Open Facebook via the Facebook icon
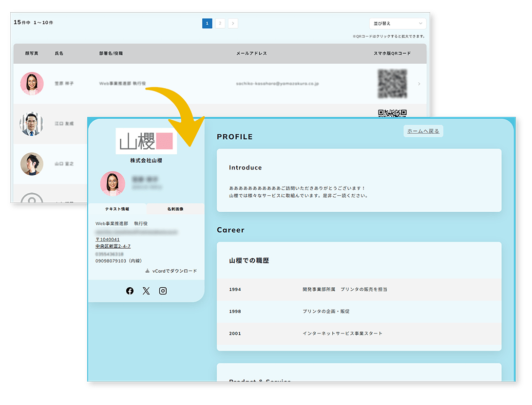 pos(130,291)
